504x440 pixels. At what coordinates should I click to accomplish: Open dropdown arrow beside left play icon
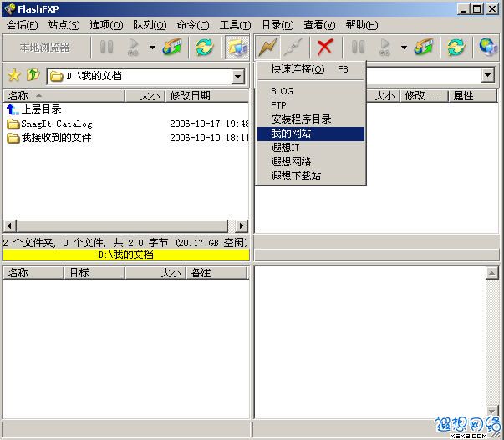[152, 48]
